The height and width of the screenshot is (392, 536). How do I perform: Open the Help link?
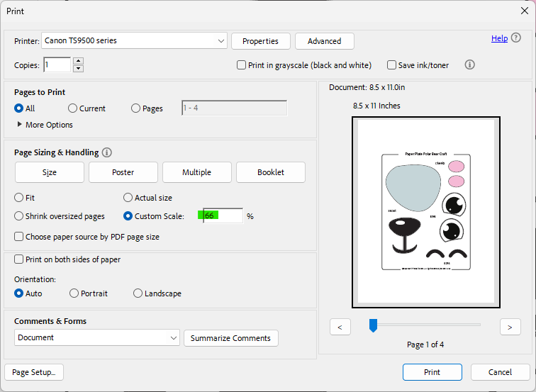(499, 38)
